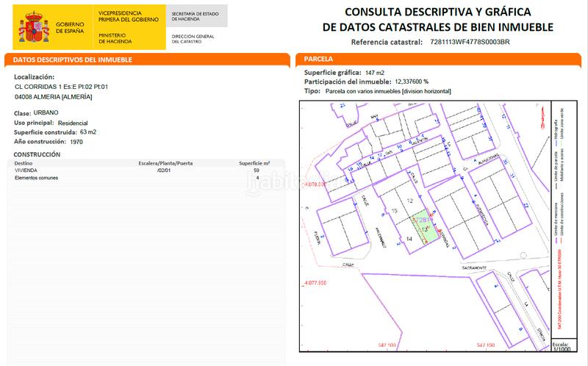
Task: Click the Destino column header
Action: [24, 162]
